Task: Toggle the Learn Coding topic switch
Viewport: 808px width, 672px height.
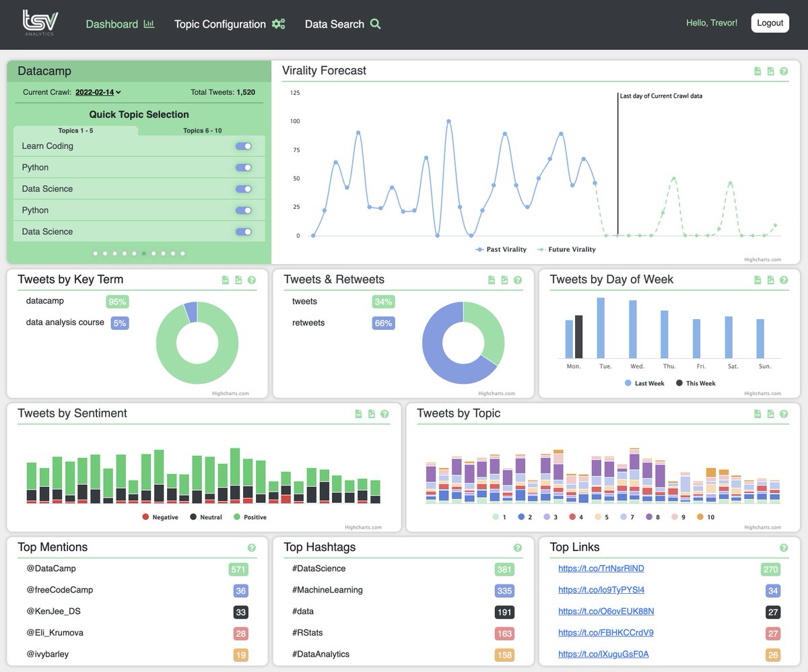Action: [x=244, y=146]
